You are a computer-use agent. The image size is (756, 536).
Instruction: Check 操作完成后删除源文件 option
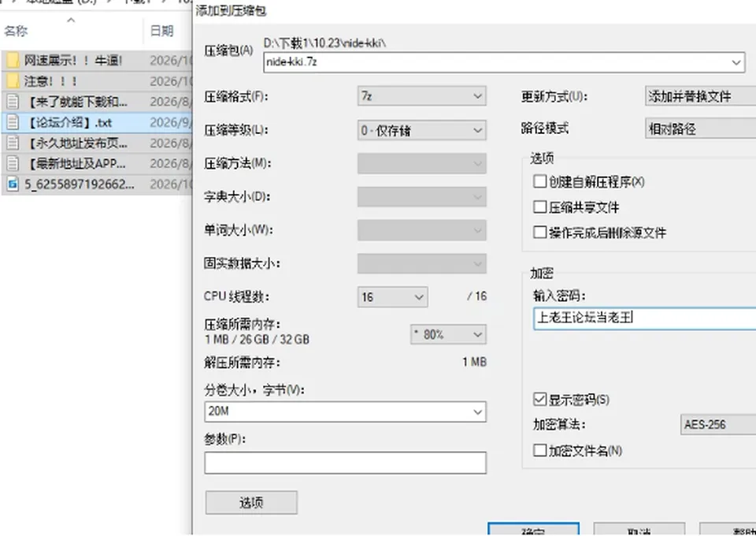[539, 232]
